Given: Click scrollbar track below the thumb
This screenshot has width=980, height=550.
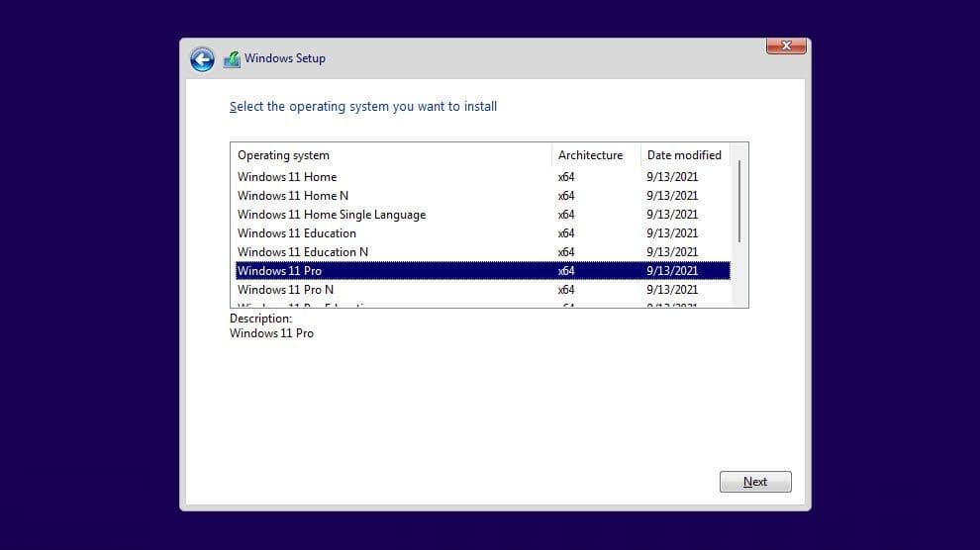Looking at the screenshot, I should 739,277.
